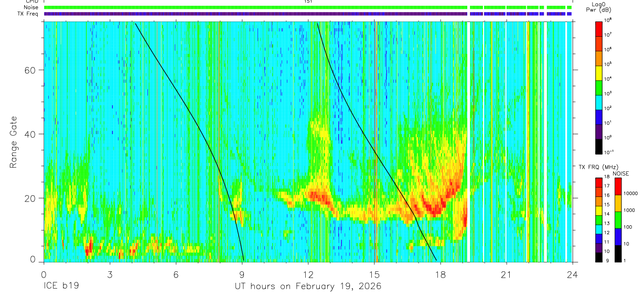
Task: Click the 14 label on TX FRQ scale
Action: point(607,214)
